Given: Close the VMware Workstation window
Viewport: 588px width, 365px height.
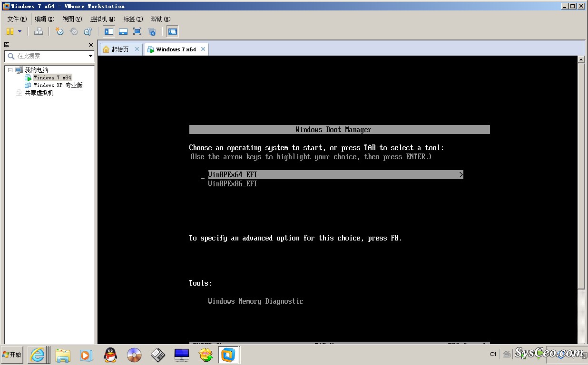Looking at the screenshot, I should coord(582,6).
